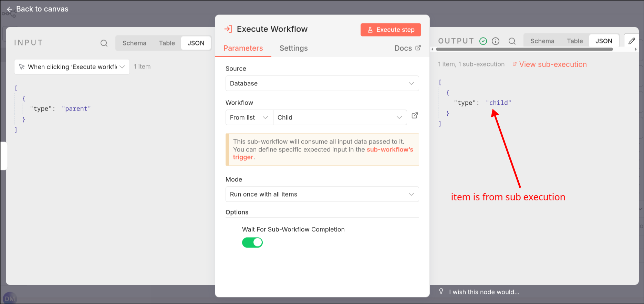644x304 pixels.
Task: Expand the Child workflow dropdown
Action: click(x=340, y=117)
